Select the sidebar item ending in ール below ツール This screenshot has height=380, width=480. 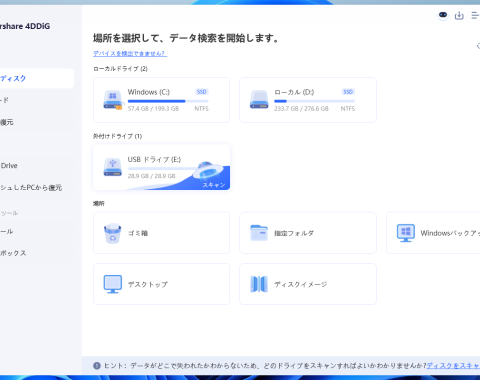tap(37, 231)
